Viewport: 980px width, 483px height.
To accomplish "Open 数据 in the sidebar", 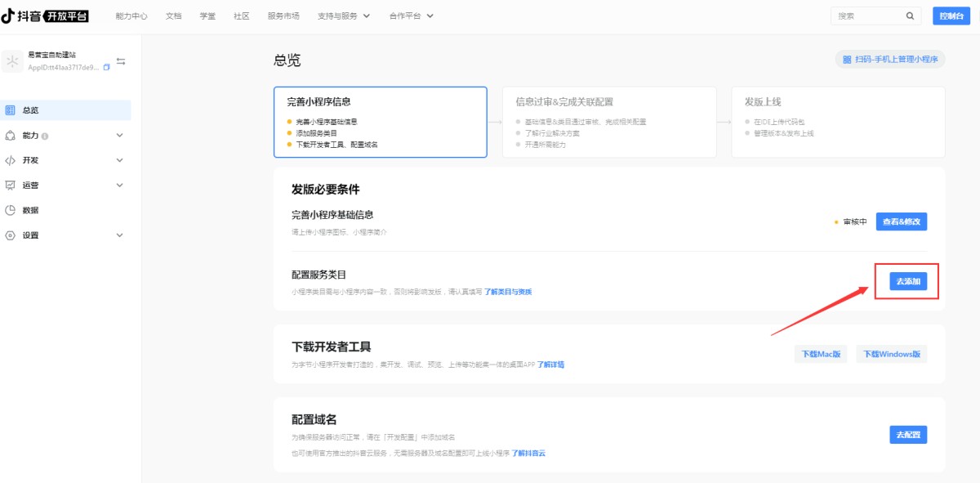I will 30,210.
